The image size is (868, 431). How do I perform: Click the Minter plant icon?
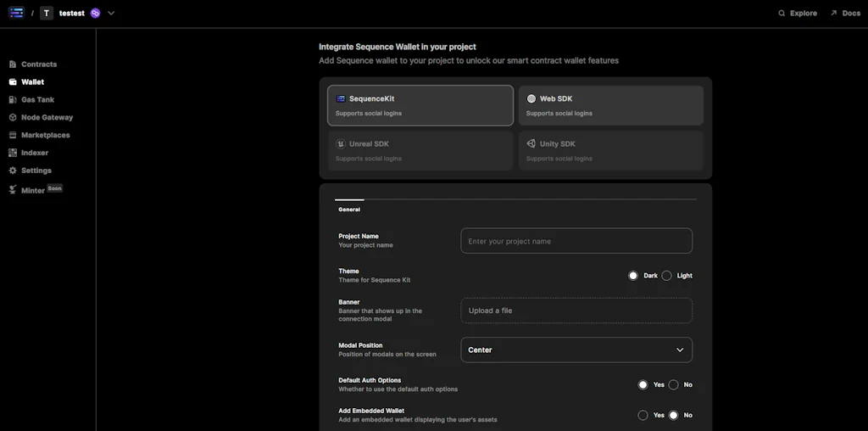click(13, 190)
